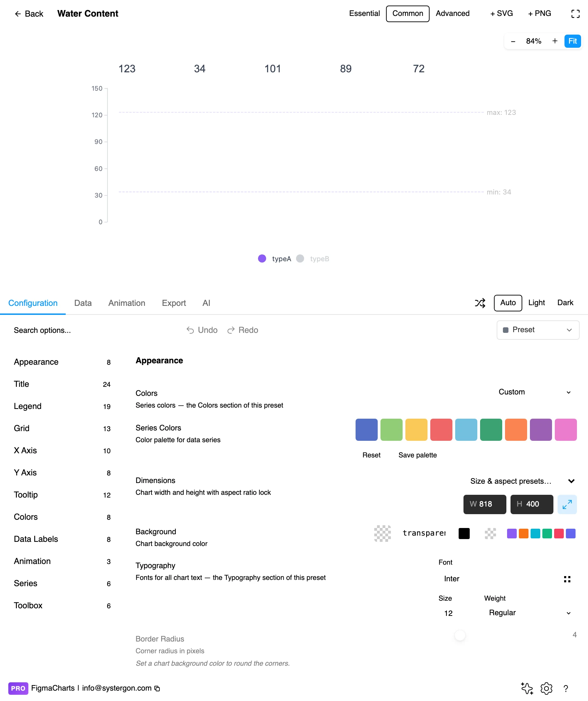Click Redo

coord(243,330)
